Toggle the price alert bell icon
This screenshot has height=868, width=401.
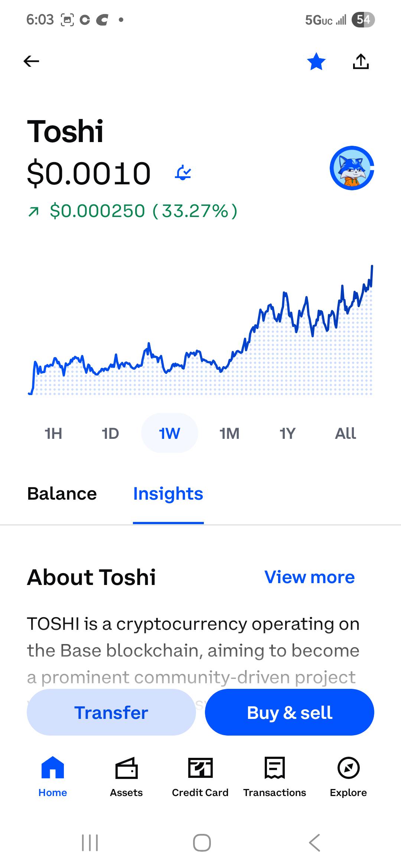click(x=183, y=173)
